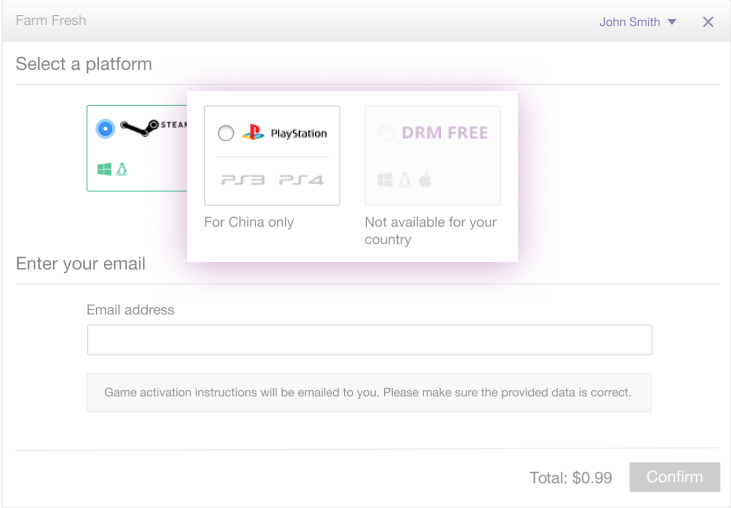
Task: Close the Farm Fresh dialog
Action: pyautogui.click(x=708, y=22)
